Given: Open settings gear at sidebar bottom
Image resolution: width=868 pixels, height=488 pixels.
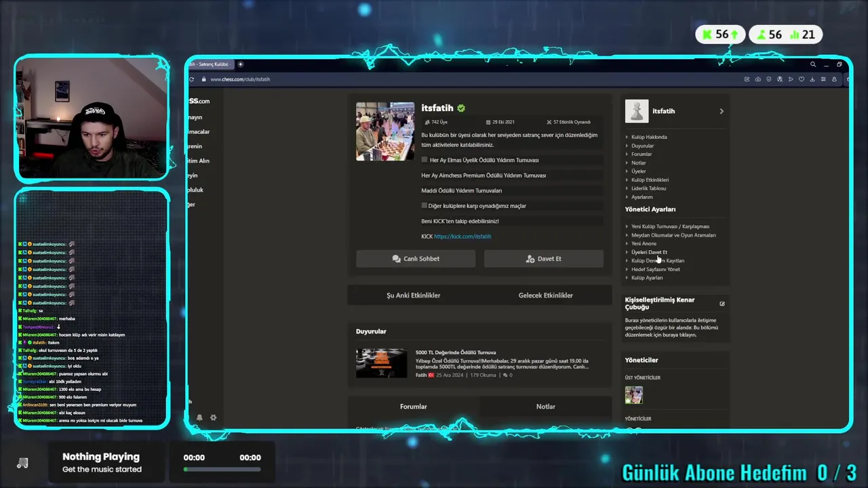Looking at the screenshot, I should tap(213, 418).
